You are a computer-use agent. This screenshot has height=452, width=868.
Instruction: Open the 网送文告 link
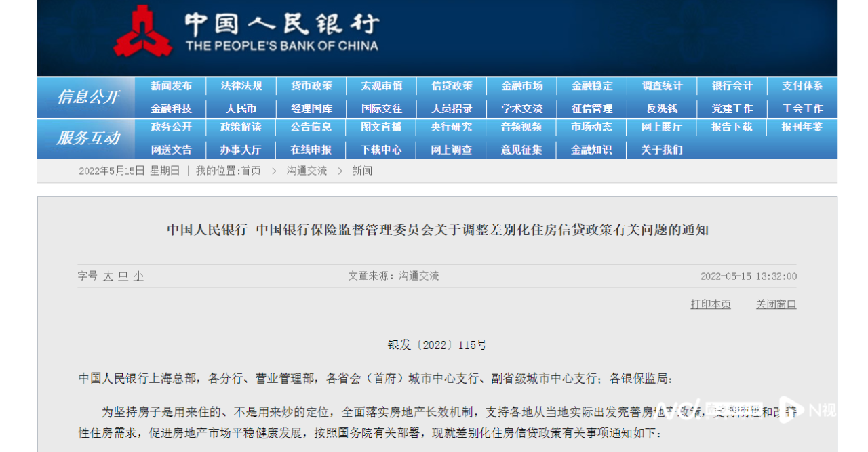click(171, 150)
